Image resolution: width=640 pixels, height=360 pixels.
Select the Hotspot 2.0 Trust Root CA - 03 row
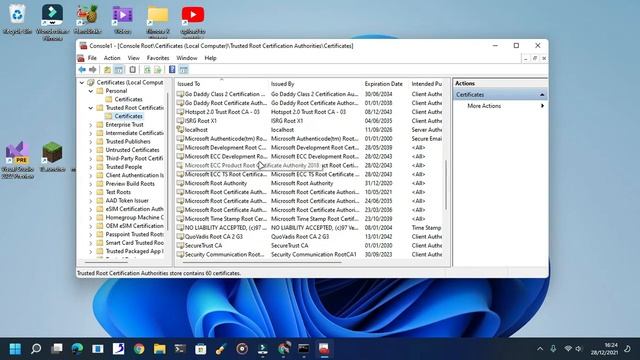pos(309,111)
